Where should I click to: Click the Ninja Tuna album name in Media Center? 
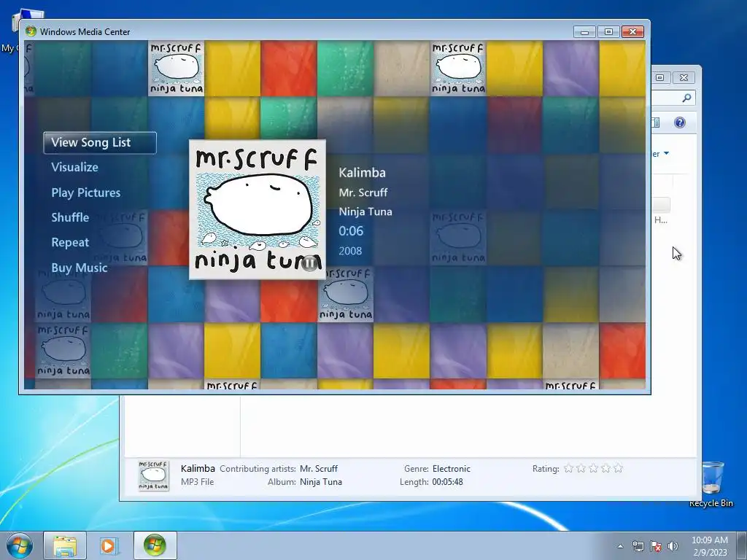(x=365, y=211)
